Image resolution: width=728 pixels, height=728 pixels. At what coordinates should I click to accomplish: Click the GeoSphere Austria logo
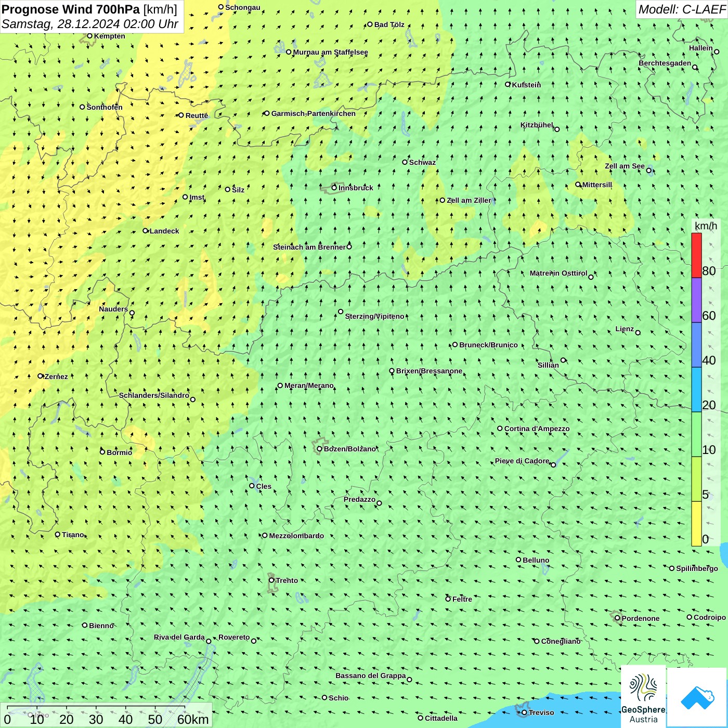point(643,697)
